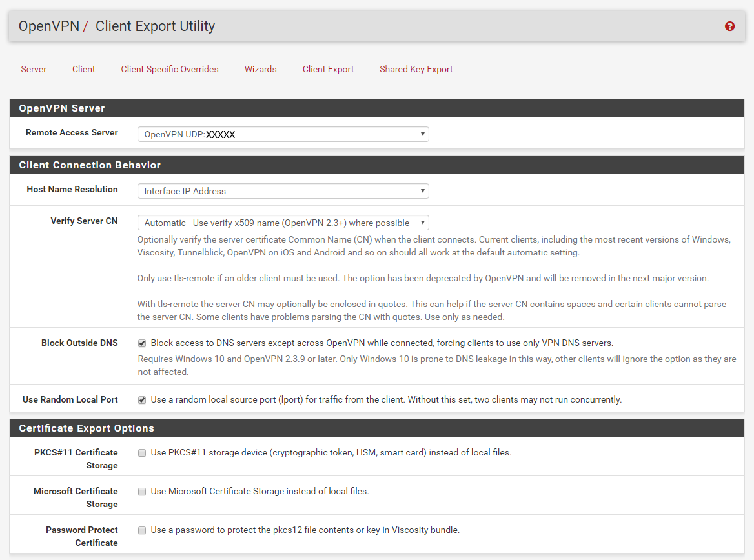Switch to the Server tab

tap(34, 69)
